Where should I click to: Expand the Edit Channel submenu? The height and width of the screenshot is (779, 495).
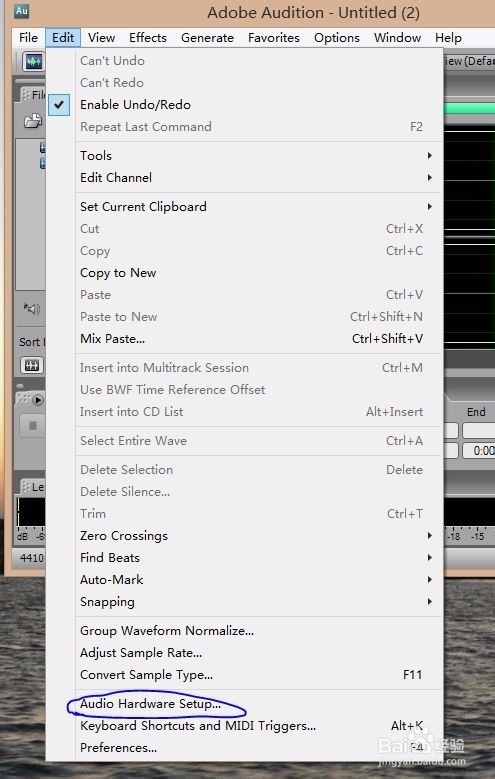(258, 178)
